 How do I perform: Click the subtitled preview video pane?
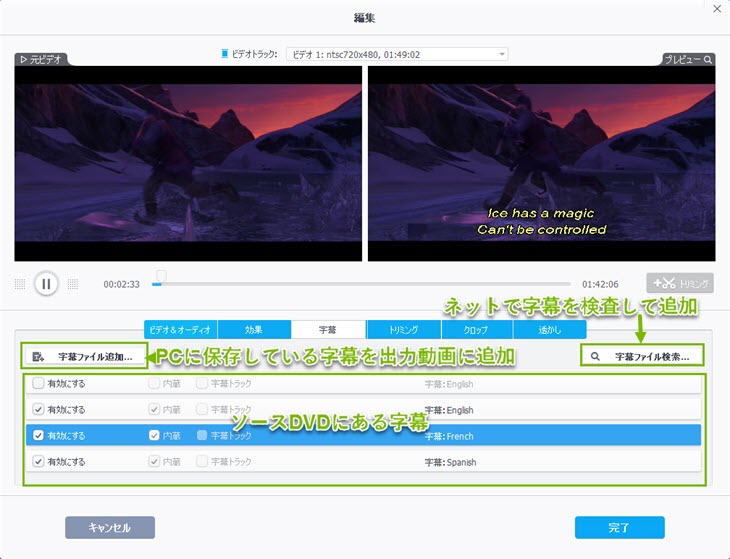pos(541,163)
